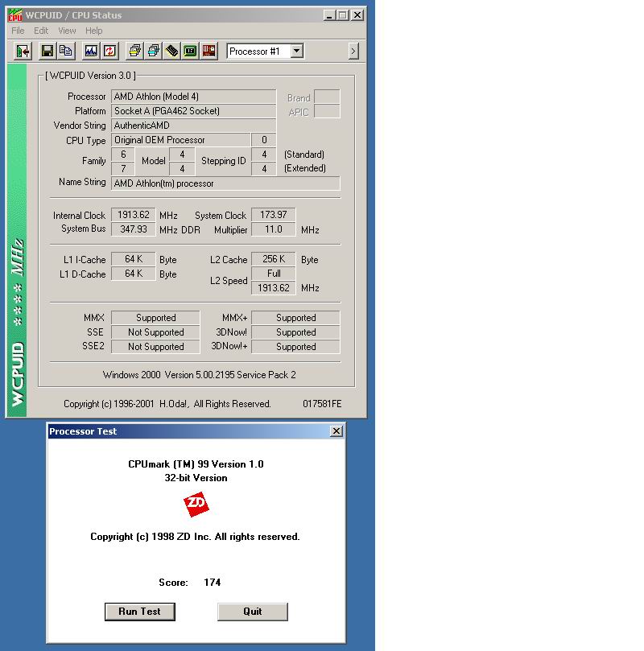This screenshot has height=651, width=644.
Task: Click the Run Test button
Action: point(139,612)
